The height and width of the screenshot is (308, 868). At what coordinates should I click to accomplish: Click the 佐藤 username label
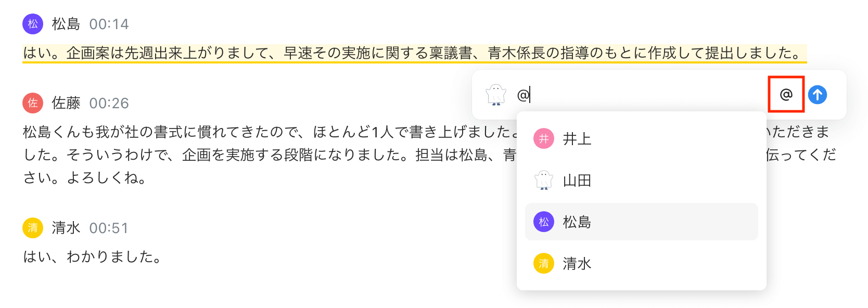point(66,103)
